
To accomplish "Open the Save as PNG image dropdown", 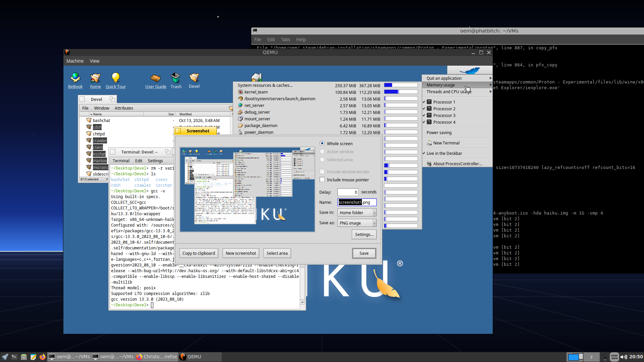I will pyautogui.click(x=357, y=223).
